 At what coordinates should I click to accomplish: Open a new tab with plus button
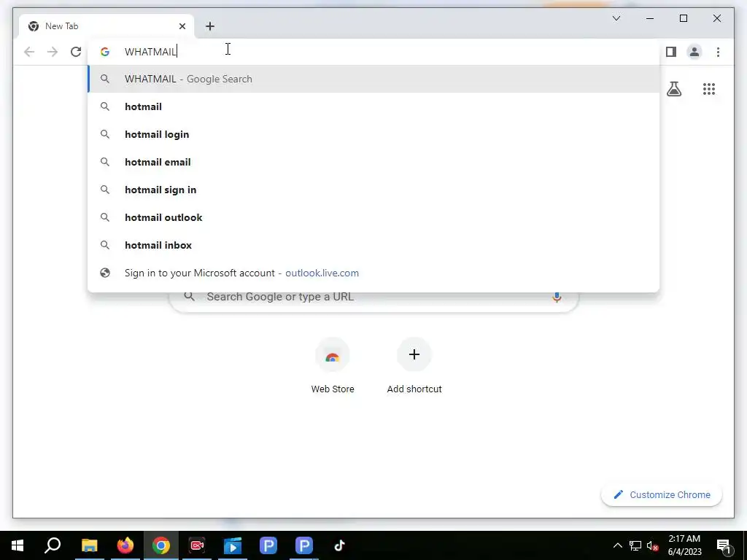(210, 26)
